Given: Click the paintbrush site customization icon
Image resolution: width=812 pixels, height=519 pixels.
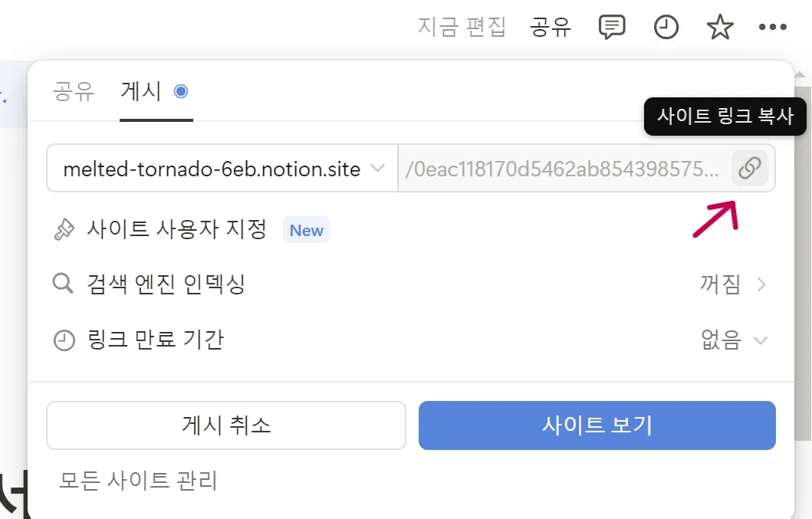Looking at the screenshot, I should 64,230.
